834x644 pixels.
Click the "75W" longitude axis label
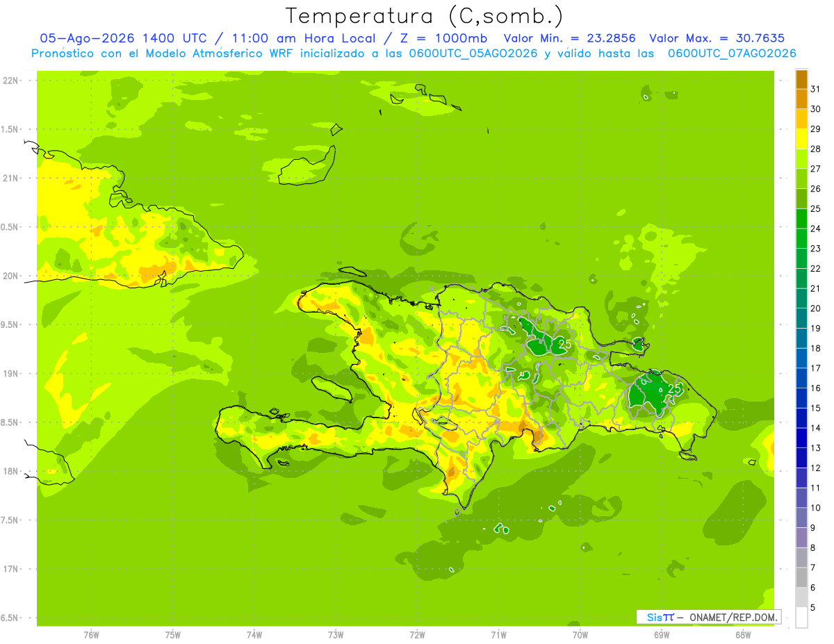tap(173, 634)
